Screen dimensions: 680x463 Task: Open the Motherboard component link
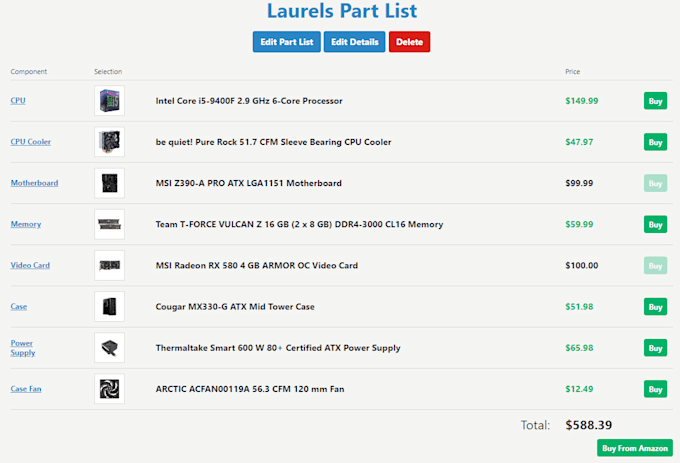(x=34, y=183)
